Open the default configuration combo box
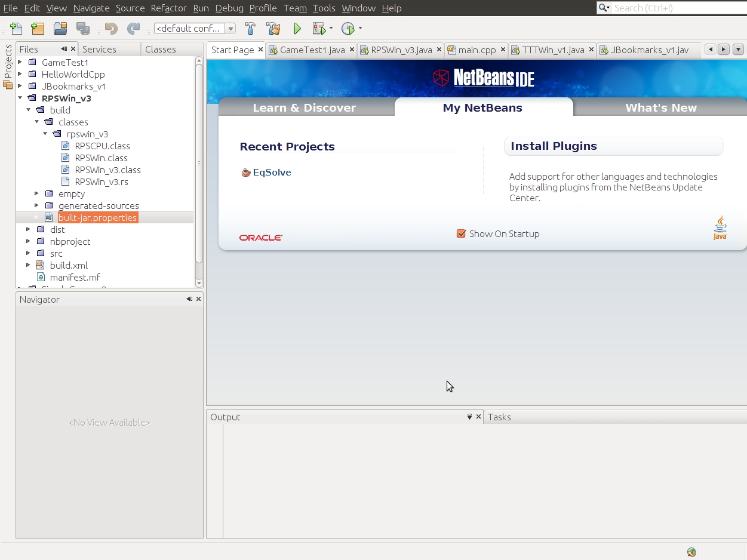The width and height of the screenshot is (747, 560). click(x=195, y=29)
